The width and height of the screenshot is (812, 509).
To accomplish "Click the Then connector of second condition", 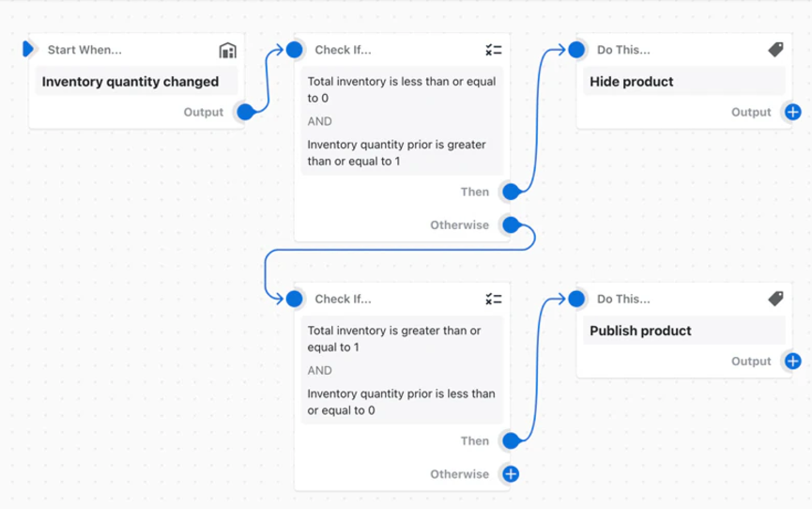I will pos(511,440).
